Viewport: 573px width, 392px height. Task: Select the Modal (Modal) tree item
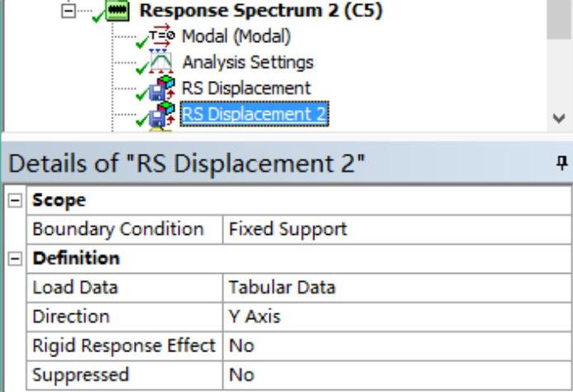(236, 36)
